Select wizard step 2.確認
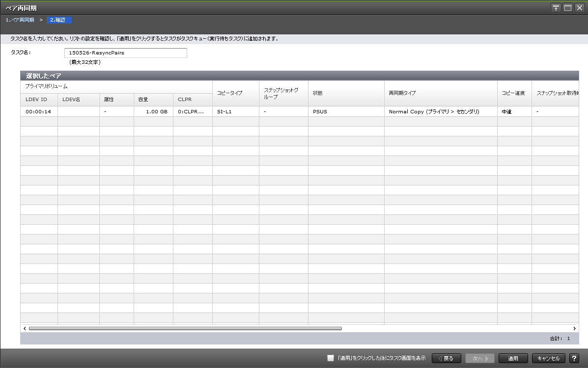This screenshot has width=588, height=368. 59,20
